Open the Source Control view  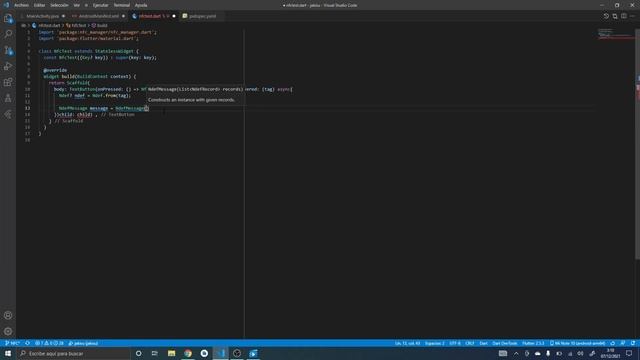[x=8, y=51]
